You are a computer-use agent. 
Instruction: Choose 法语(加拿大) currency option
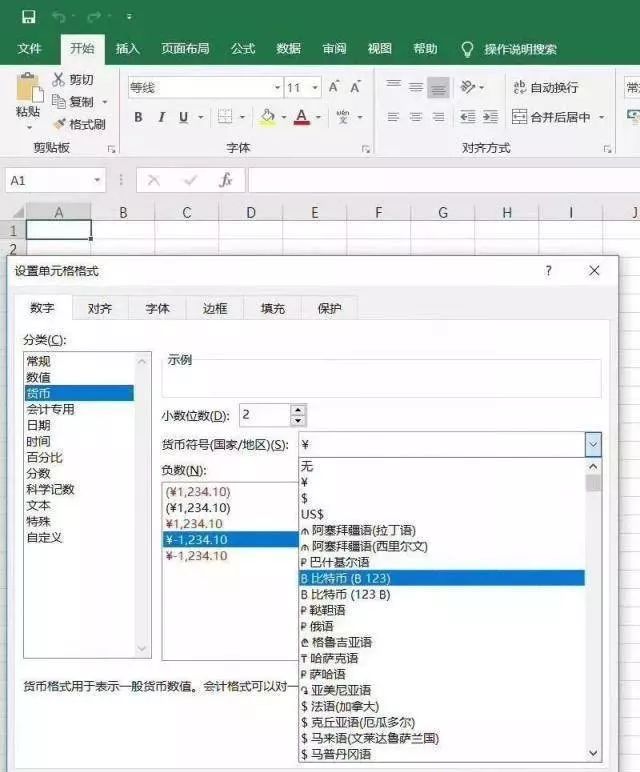pyautogui.click(x=442, y=707)
